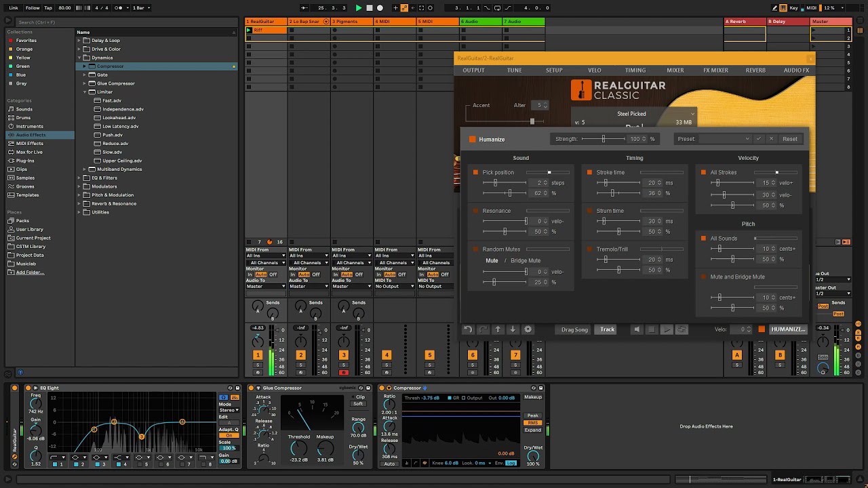Screen dimensions: 868x488
Task: Select the Compressor RMS mode button
Action: pyautogui.click(x=533, y=423)
